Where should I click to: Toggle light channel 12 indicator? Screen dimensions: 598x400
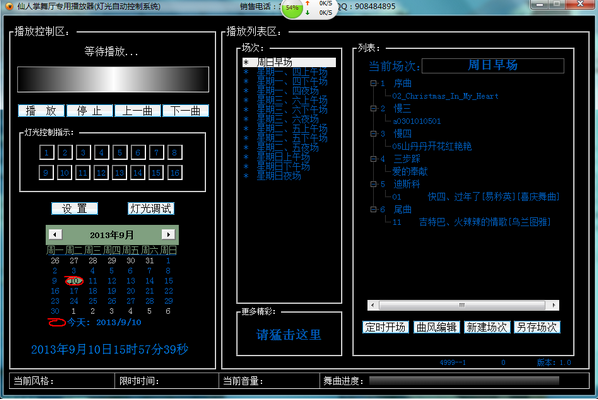(101, 173)
